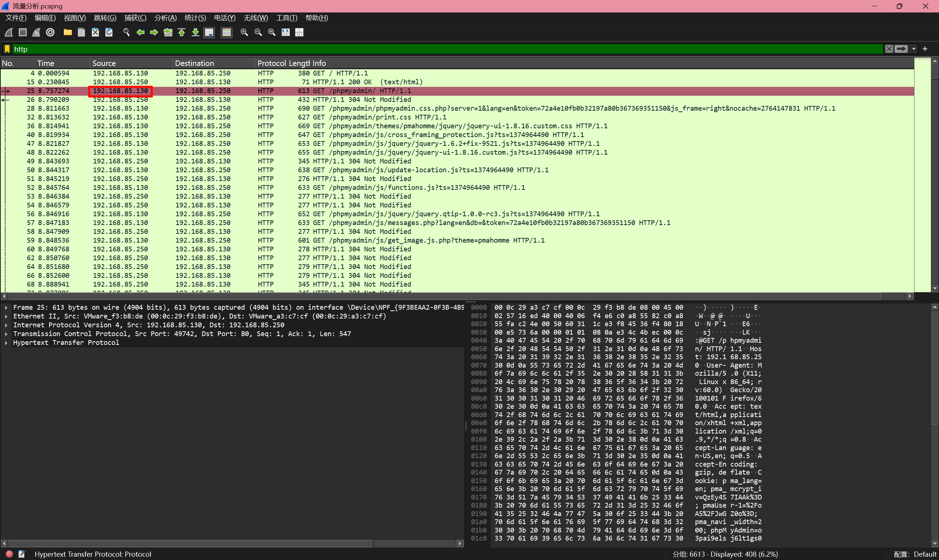Open the 统计(S) menu
Screen dimensions: 939x560
tap(195, 18)
